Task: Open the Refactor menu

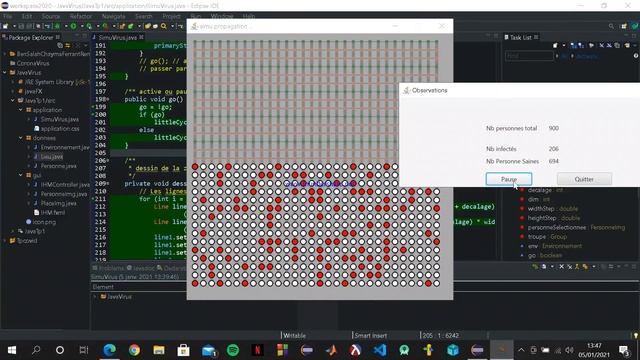Action: 80,16
